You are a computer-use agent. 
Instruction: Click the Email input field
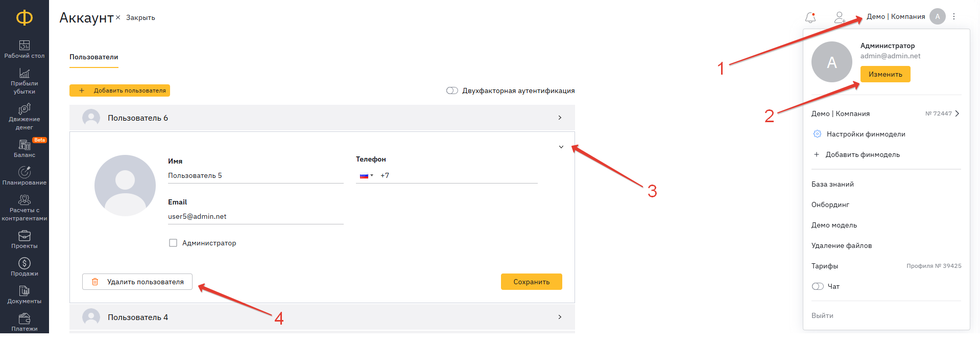255,216
